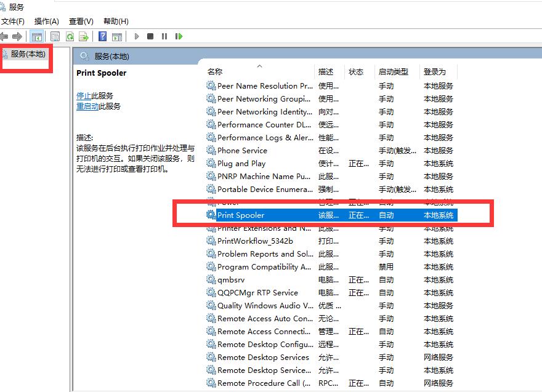Click the standard view mode icon
Image resolution: width=542 pixels, height=392 pixels.
pyautogui.click(x=118, y=36)
